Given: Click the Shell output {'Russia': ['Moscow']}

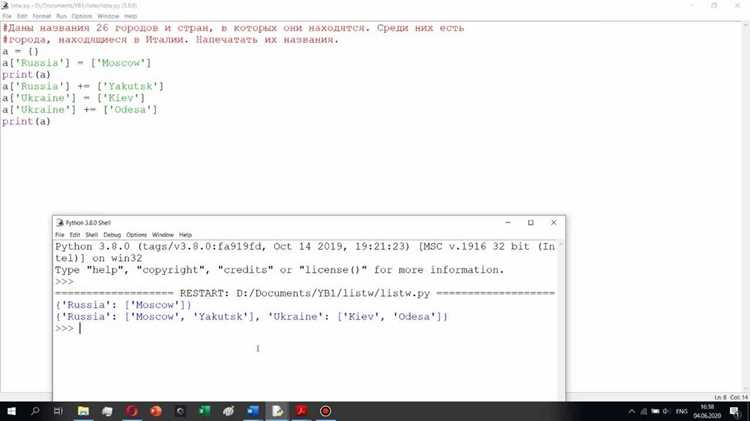Looking at the screenshot, I should pos(123,305).
